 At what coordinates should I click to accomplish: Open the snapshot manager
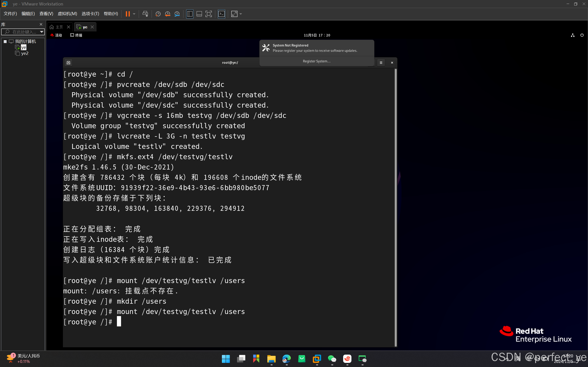[x=177, y=14]
